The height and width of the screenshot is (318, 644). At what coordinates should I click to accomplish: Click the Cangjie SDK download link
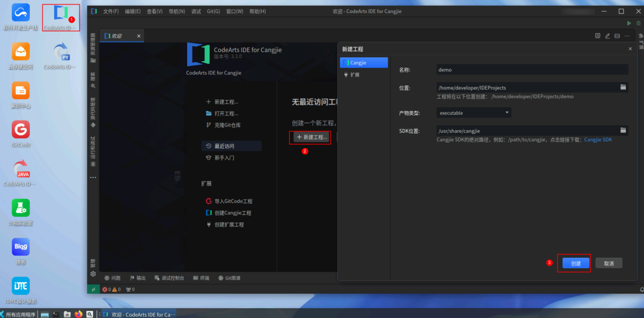pos(598,139)
